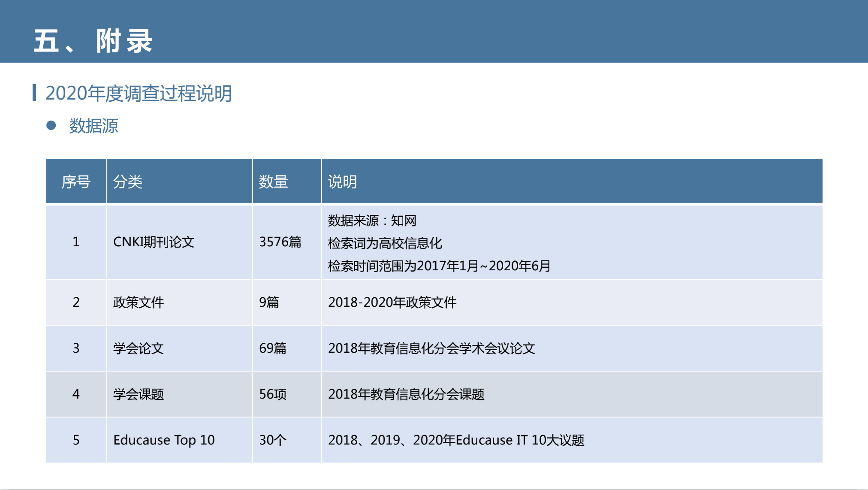Select the 3576篇 quantity cell
This screenshot has height=490, width=868.
pos(280,242)
